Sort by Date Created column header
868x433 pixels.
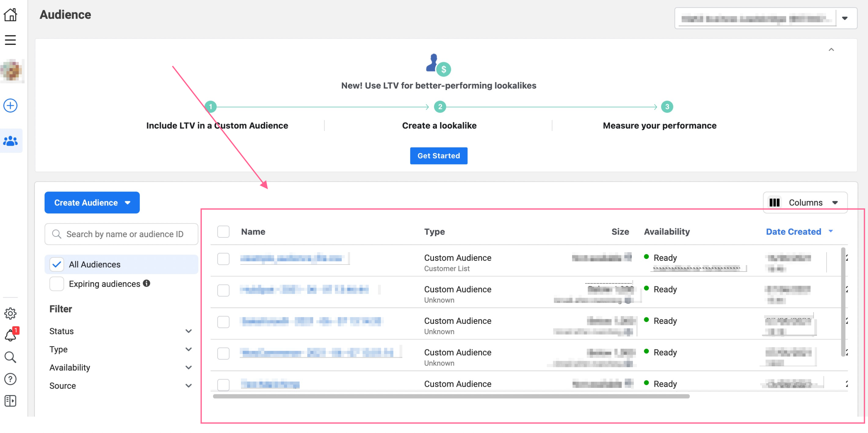pos(793,232)
